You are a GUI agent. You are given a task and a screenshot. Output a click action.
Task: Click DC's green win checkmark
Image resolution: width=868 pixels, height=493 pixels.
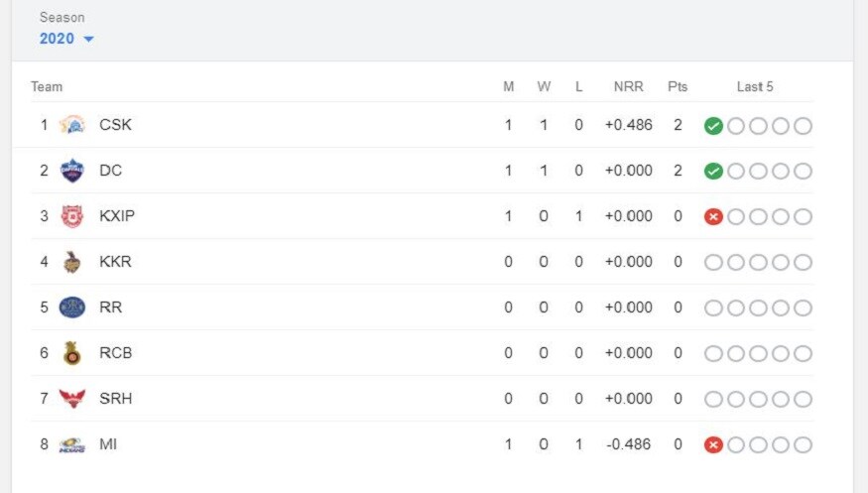coord(713,172)
